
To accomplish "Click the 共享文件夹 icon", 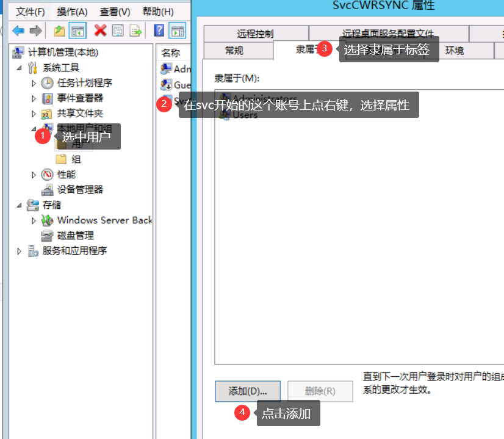I will pos(47,114).
